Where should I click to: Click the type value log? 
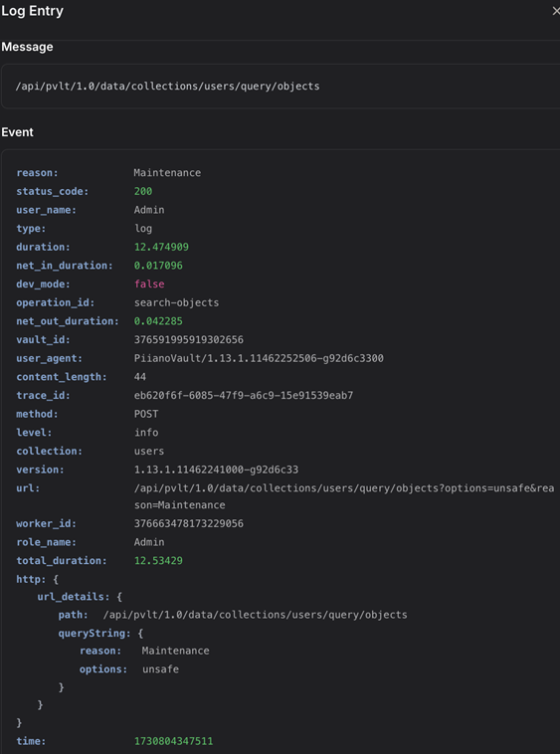click(x=143, y=229)
